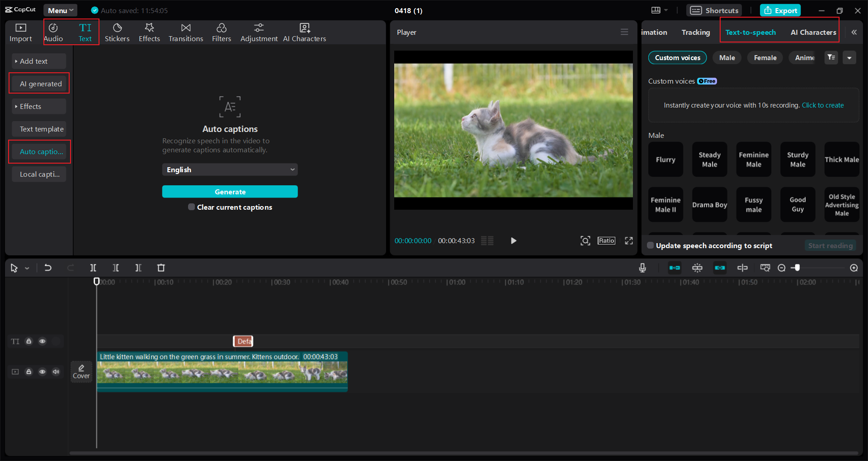This screenshot has width=868, height=461.
Task: Select the AI generated sidebar item
Action: pos(39,84)
